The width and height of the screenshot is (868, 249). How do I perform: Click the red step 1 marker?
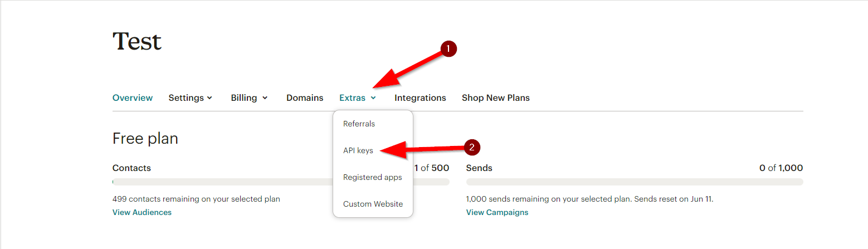click(448, 49)
